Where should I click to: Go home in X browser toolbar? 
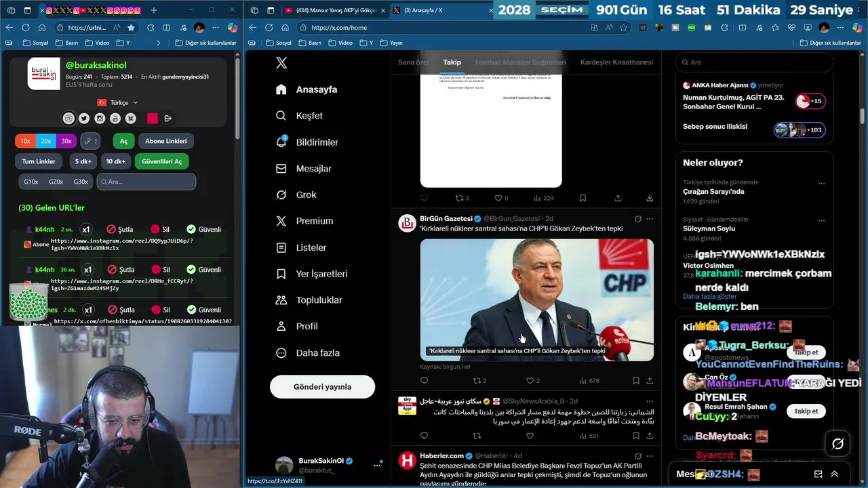point(285,28)
